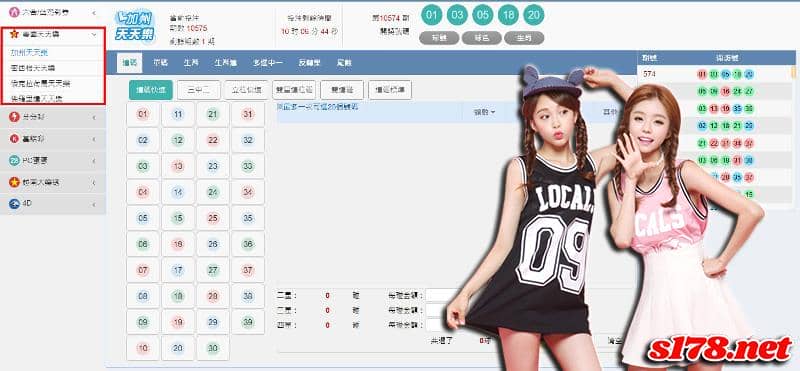Viewport: 800px width, 371px height.
Task: Collapse the highlighted sidebar group with the chevron
Action: coord(94,35)
